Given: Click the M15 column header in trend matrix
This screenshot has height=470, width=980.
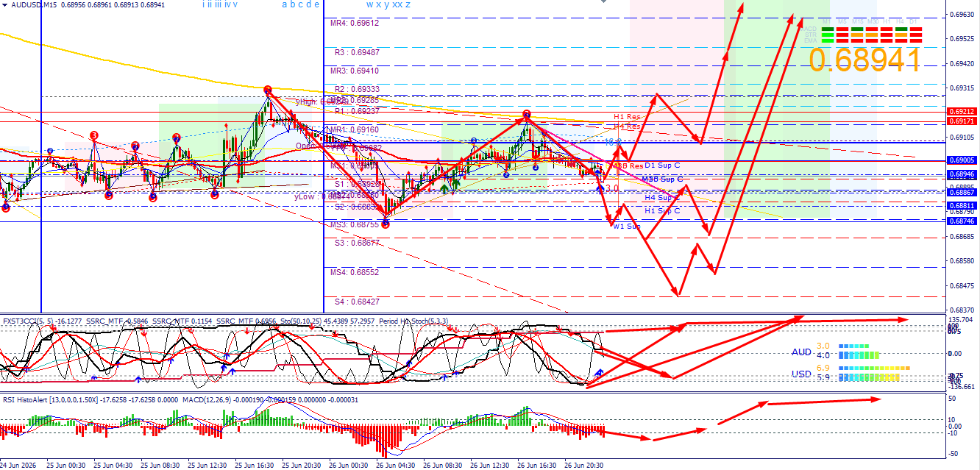Looking at the screenshot, I should pos(858,21).
